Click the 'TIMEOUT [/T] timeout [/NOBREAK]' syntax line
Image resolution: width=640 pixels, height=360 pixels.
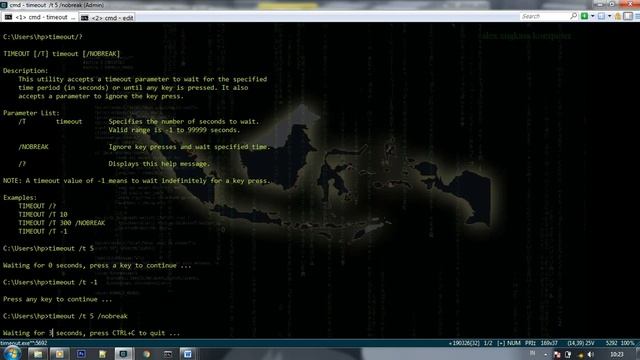61,53
